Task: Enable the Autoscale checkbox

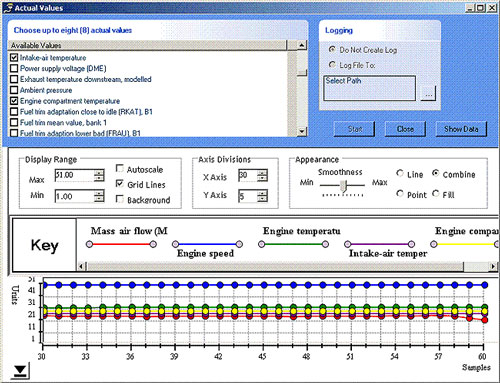Action: (x=120, y=169)
